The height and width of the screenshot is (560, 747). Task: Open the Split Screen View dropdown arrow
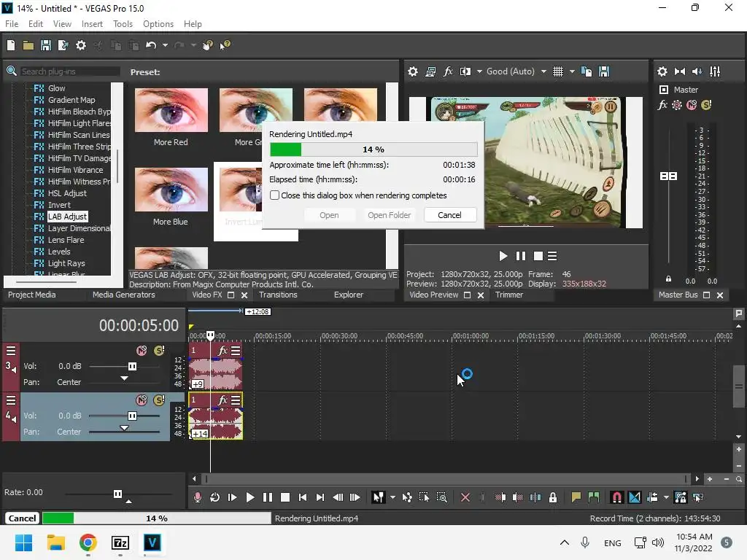point(479,71)
